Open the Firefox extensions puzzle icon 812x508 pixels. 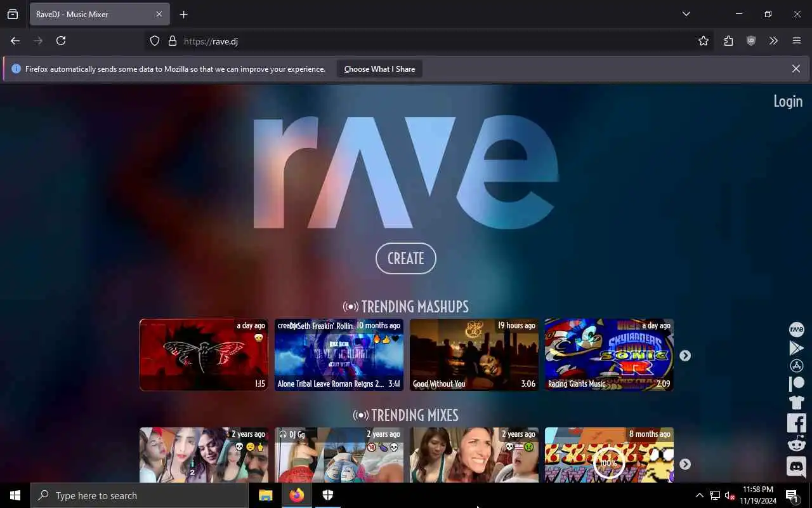(728, 41)
